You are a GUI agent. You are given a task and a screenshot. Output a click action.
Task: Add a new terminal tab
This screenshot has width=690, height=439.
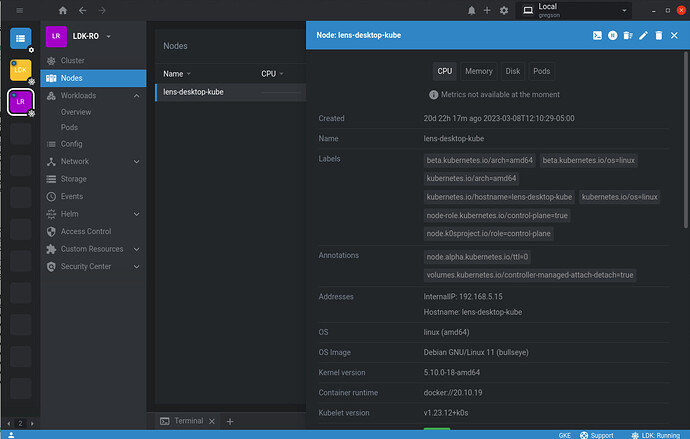pyautogui.click(x=229, y=421)
